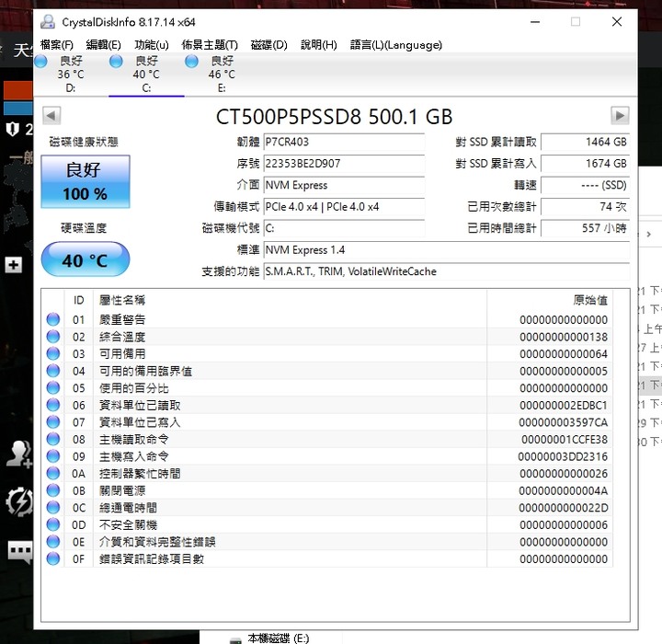662x644 pixels.
Task: Select 本機磁碟 (E:) in the background window
Action: tap(278, 638)
